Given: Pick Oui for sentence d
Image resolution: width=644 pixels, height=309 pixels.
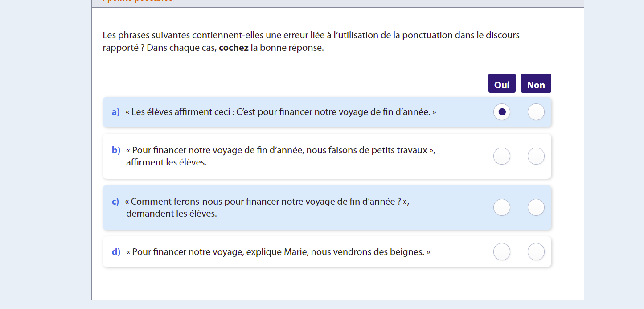Looking at the screenshot, I should point(502,252).
